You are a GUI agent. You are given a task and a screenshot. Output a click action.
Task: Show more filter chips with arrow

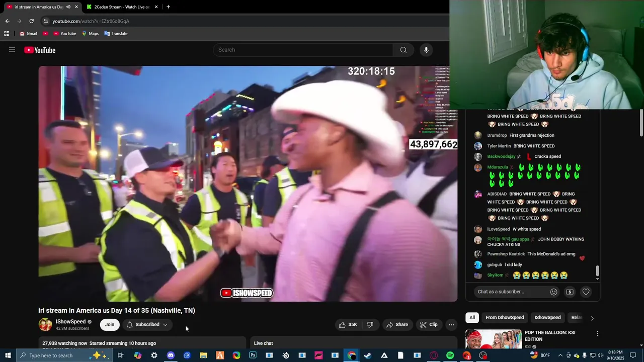592,318
